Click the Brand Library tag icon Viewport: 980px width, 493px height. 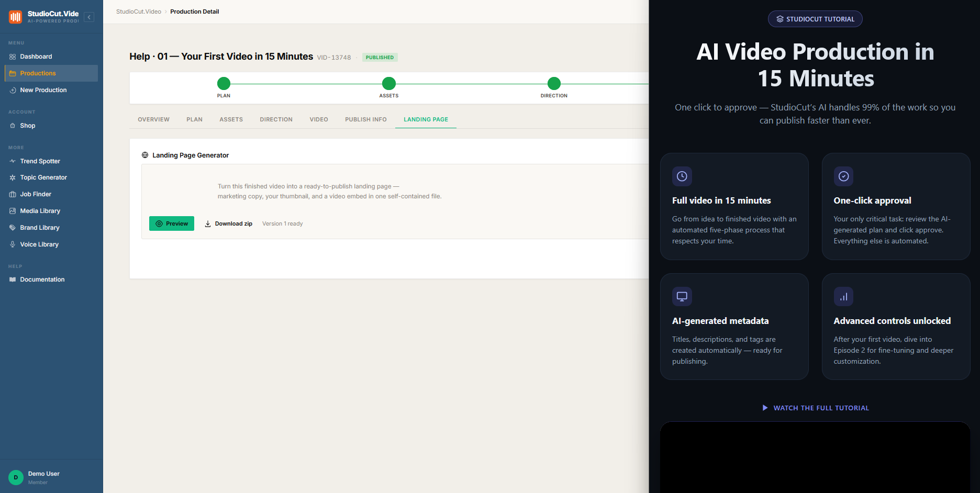click(x=13, y=228)
